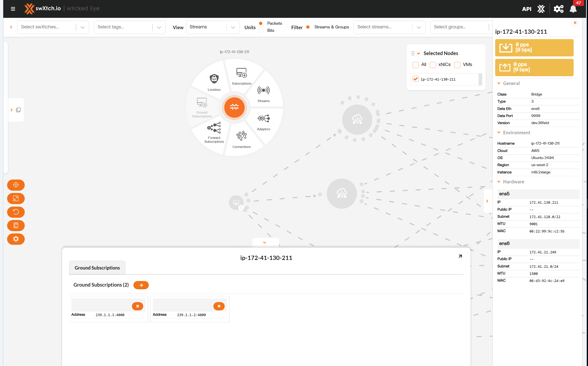588x366 pixels.
Task: Open the View Streams dropdown
Action: tap(212, 27)
